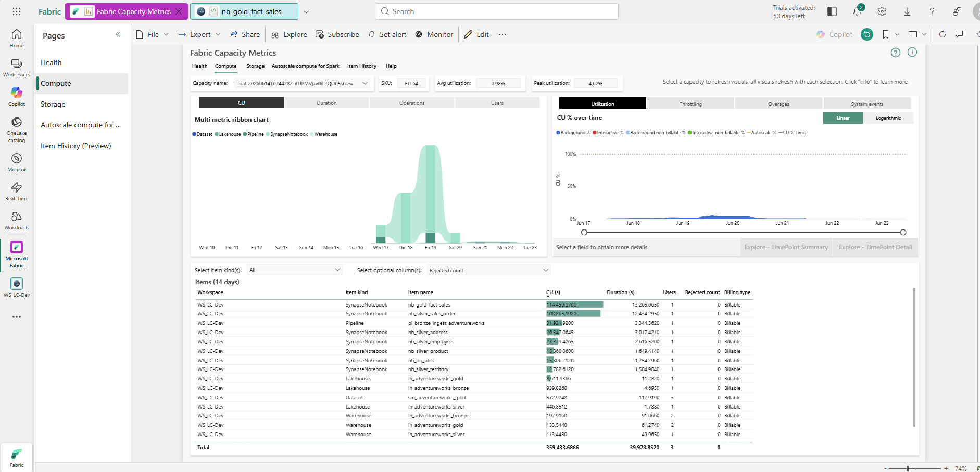Open settings gear icon
This screenshot has height=472, width=980.
(x=882, y=11)
